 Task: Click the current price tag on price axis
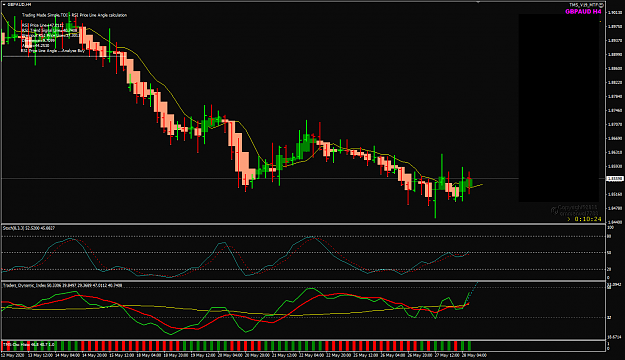point(615,179)
